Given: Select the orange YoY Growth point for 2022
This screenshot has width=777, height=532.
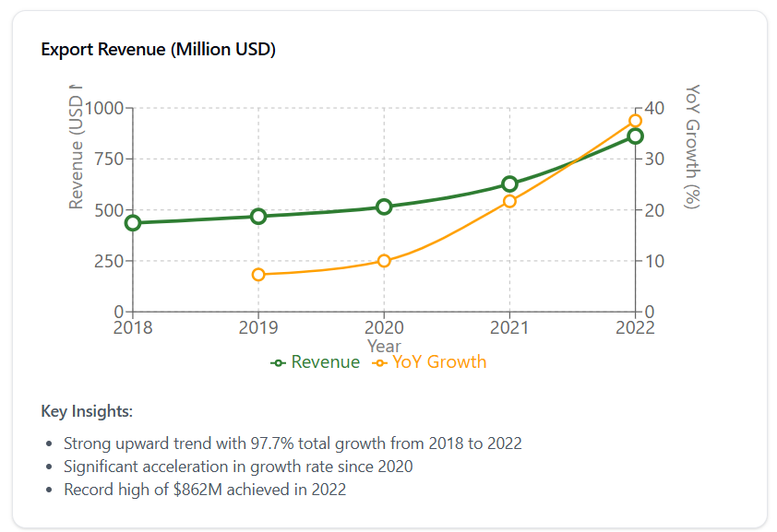Looking at the screenshot, I should (x=635, y=121).
